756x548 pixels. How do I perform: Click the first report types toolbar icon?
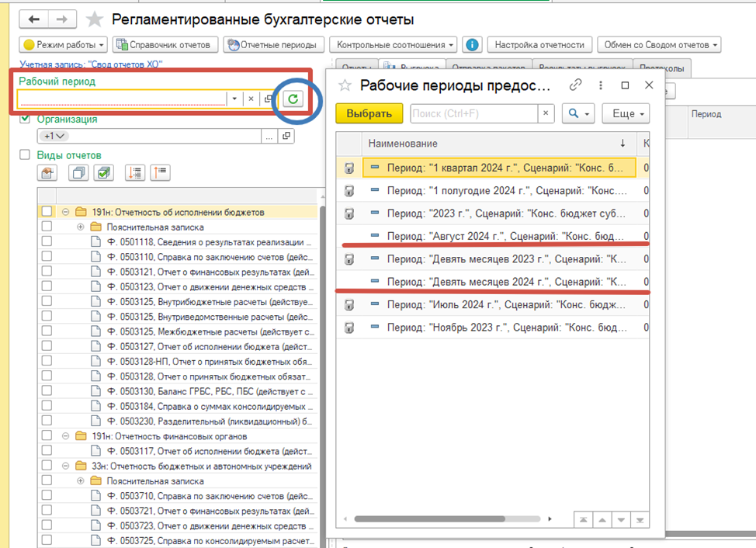47,172
